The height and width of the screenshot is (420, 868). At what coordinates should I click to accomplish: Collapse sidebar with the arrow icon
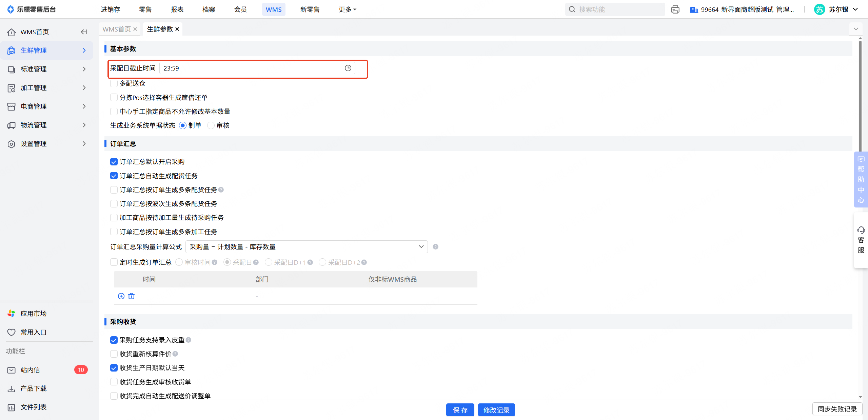[84, 32]
